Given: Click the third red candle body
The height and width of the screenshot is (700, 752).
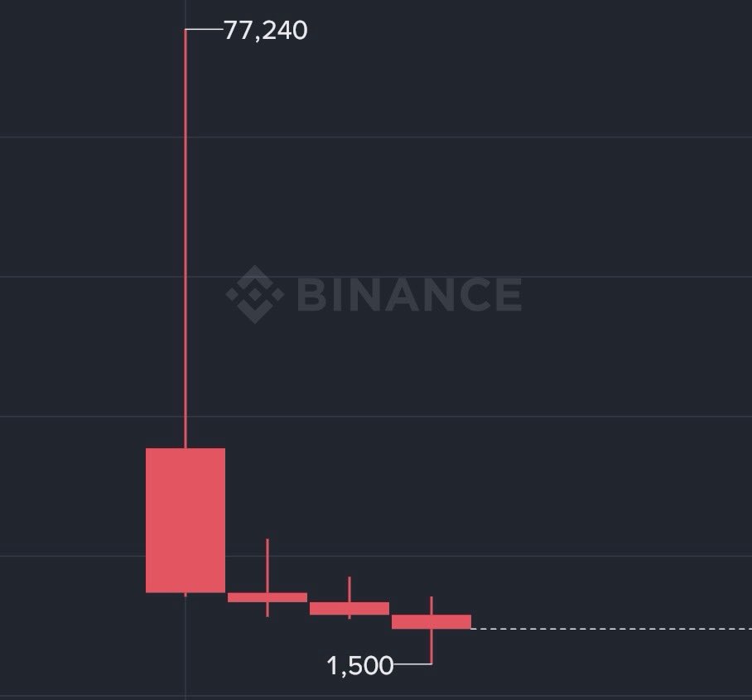Looking at the screenshot, I should click(349, 608).
